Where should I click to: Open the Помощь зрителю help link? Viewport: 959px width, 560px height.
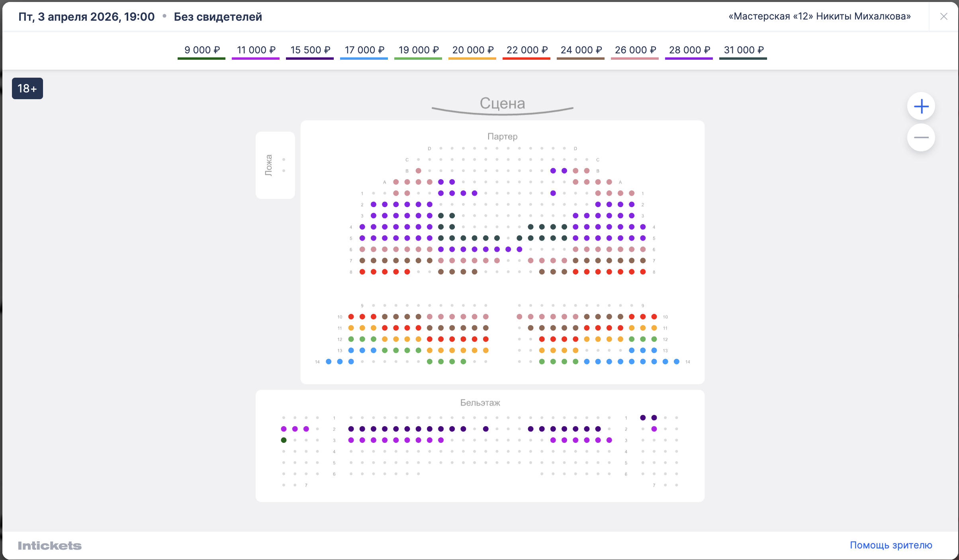[891, 545]
